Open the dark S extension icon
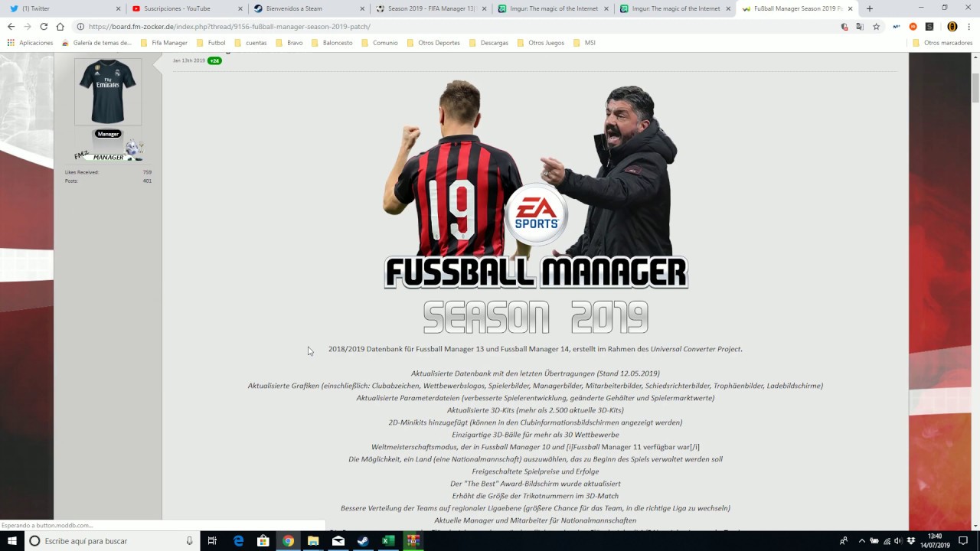 [x=929, y=26]
